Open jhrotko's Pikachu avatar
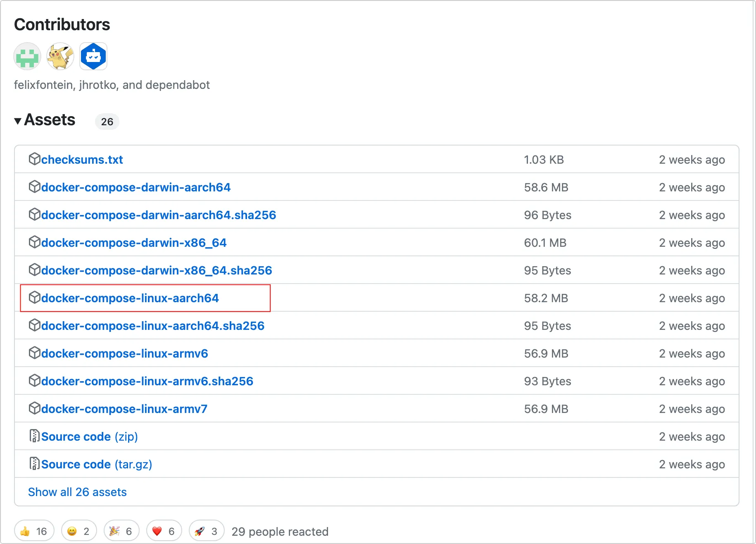The height and width of the screenshot is (544, 756). 60,56
